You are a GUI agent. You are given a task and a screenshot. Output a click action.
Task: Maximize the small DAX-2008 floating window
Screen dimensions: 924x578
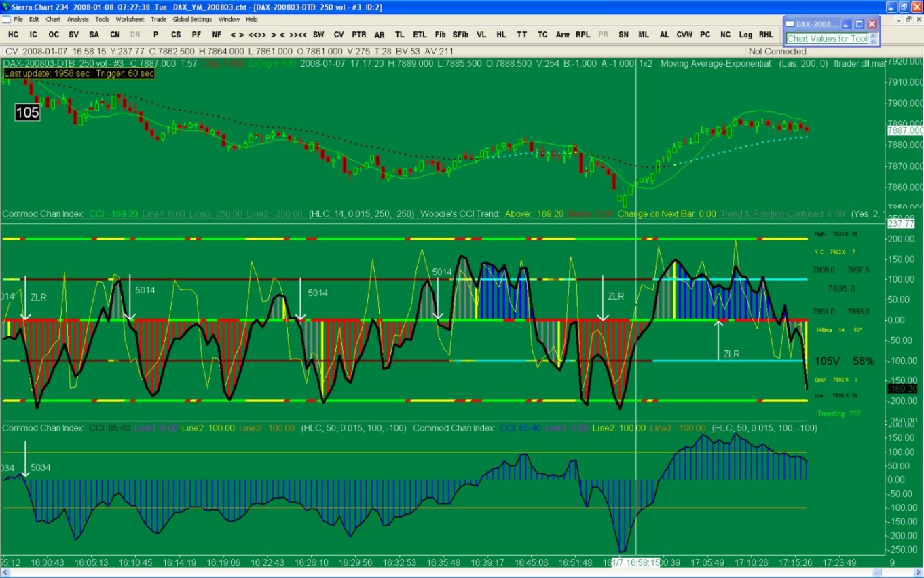tap(859, 24)
